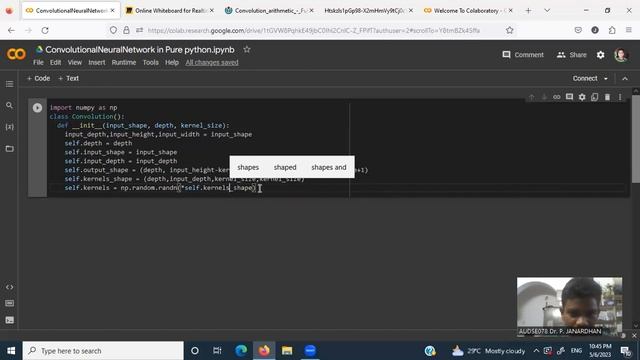
Task: Delete the cell with trash icon
Action: (607, 97)
